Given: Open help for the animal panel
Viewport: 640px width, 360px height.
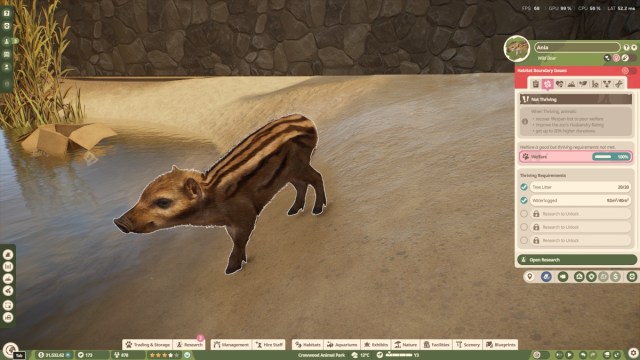Looking at the screenshot, I should pyautogui.click(x=626, y=48).
